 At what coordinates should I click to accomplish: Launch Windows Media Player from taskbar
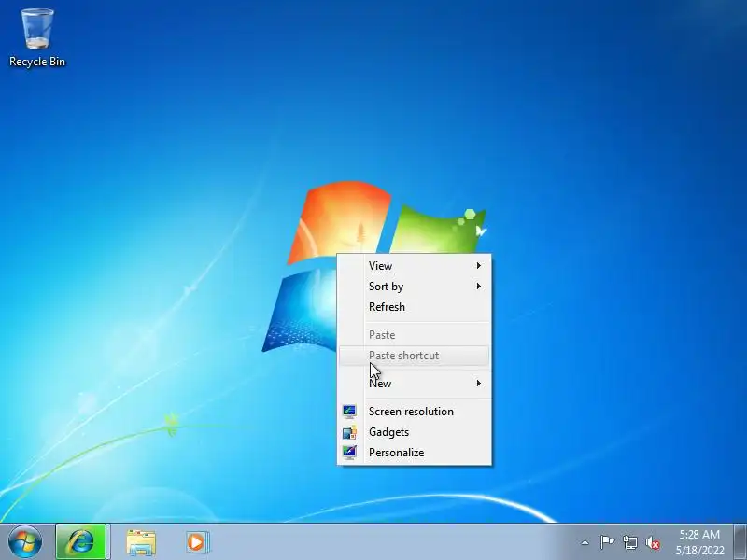(196, 542)
